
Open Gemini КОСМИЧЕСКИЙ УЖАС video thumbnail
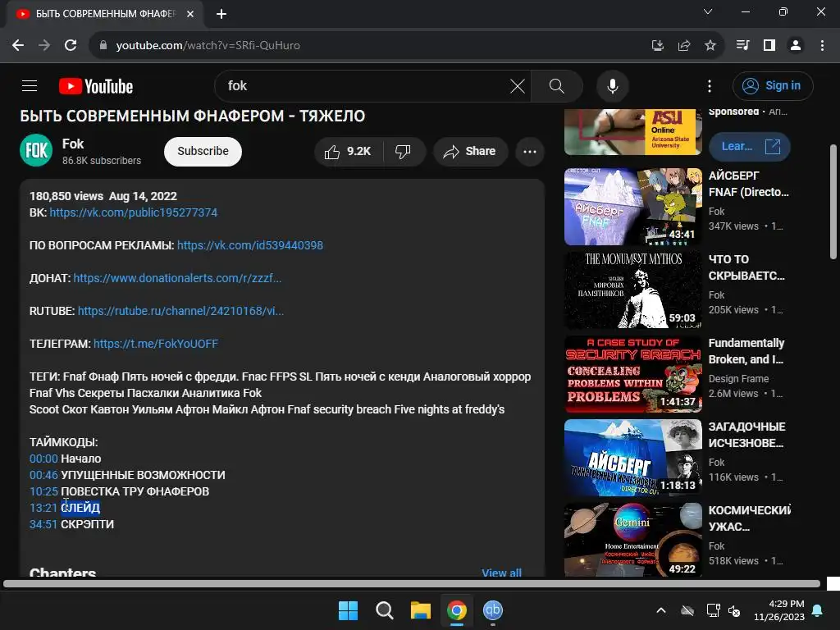pyautogui.click(x=632, y=539)
